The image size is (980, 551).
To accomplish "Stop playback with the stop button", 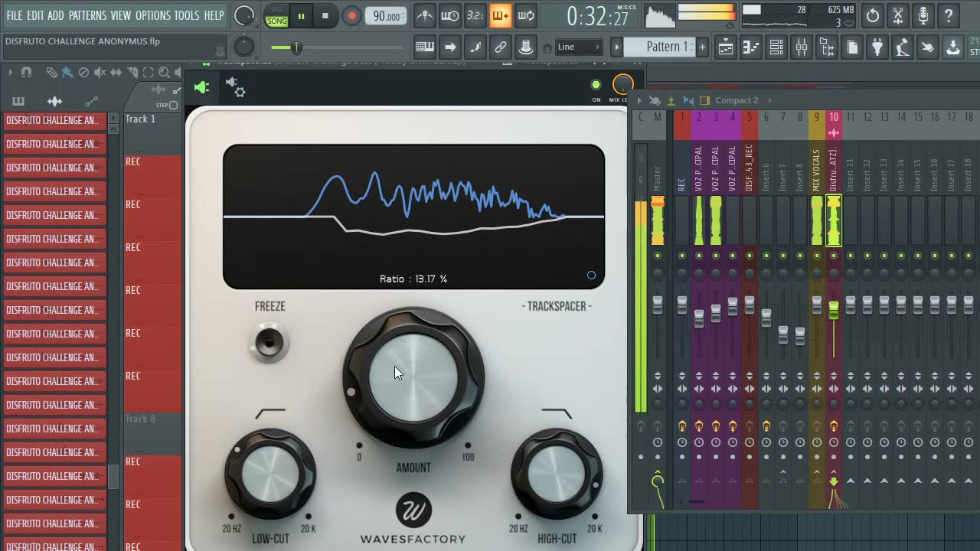I will coord(325,16).
